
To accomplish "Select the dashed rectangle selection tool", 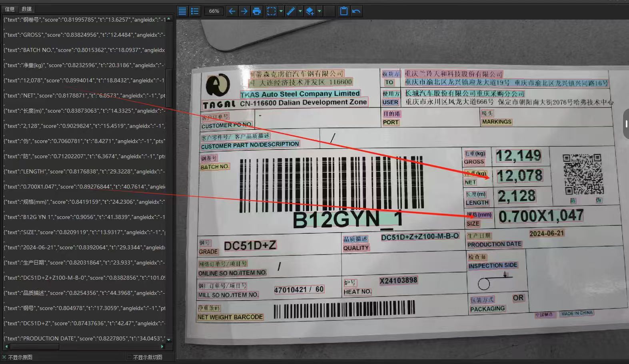I will click(272, 11).
